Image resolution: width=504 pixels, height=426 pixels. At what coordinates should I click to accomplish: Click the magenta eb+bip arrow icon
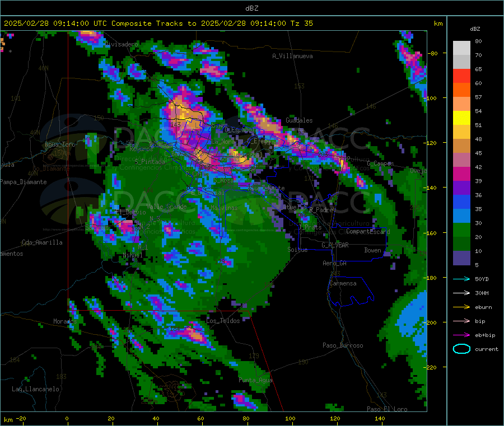(x=461, y=335)
